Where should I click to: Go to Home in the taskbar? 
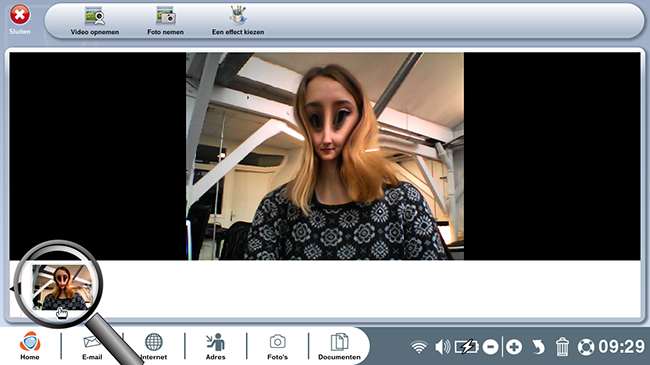30,346
